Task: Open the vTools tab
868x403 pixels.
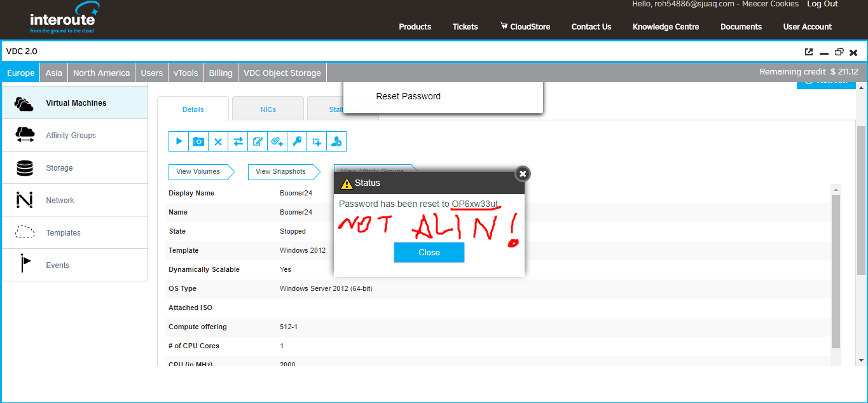Action: pyautogui.click(x=186, y=73)
